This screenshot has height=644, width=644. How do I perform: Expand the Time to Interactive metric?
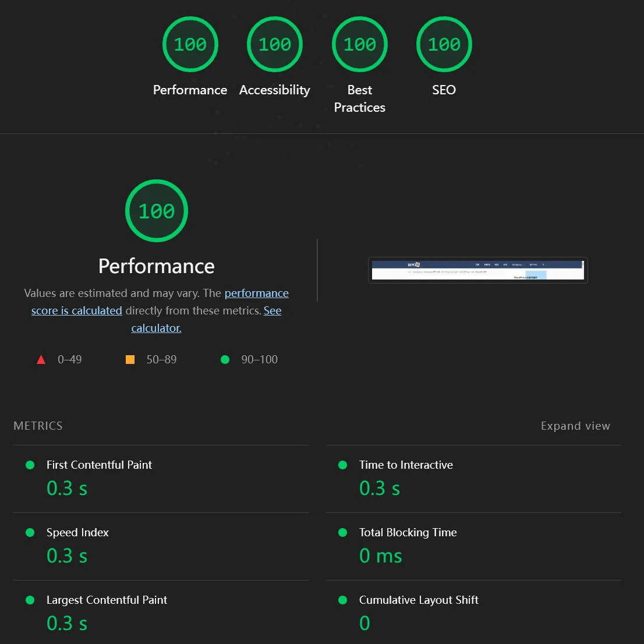pos(406,465)
